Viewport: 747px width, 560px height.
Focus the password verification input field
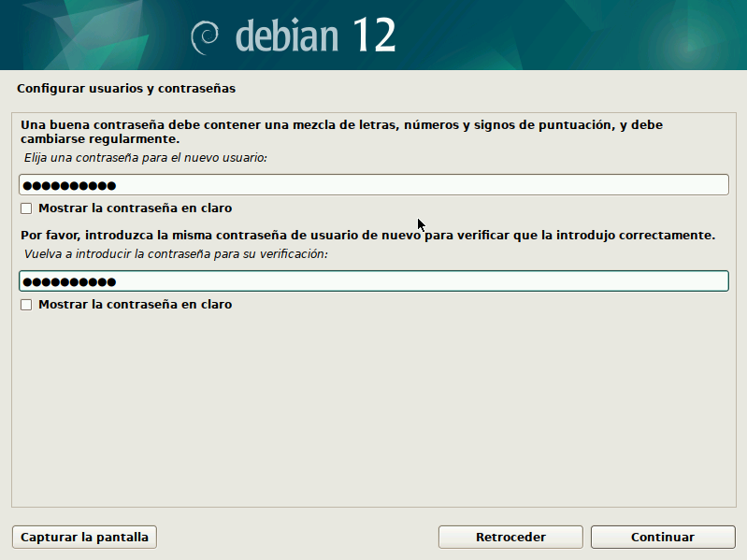[x=421, y=281]
